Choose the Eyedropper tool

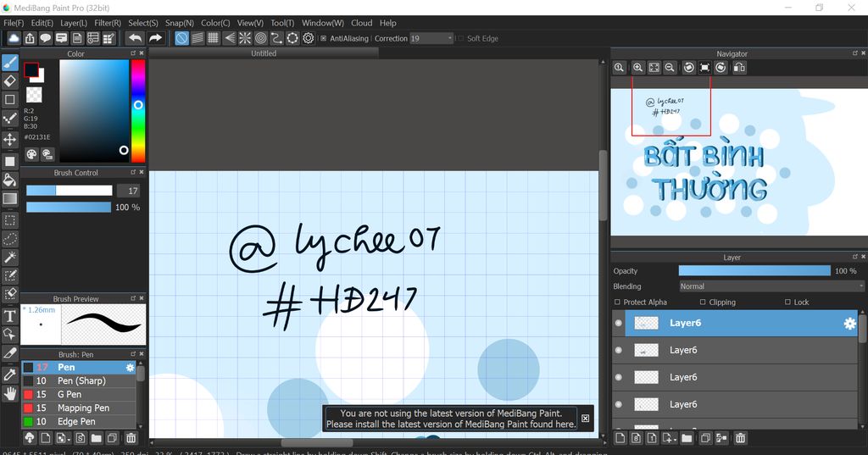10,375
